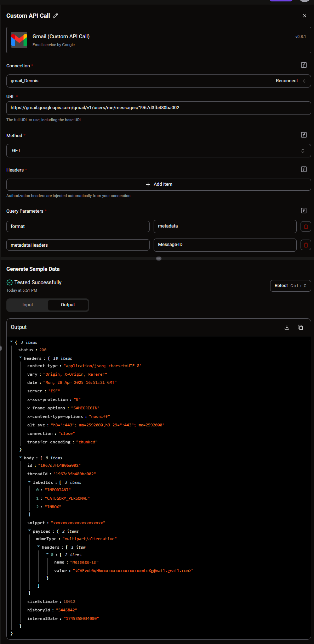Click the Retest button
Screen dimensions: 314x644
point(291,286)
